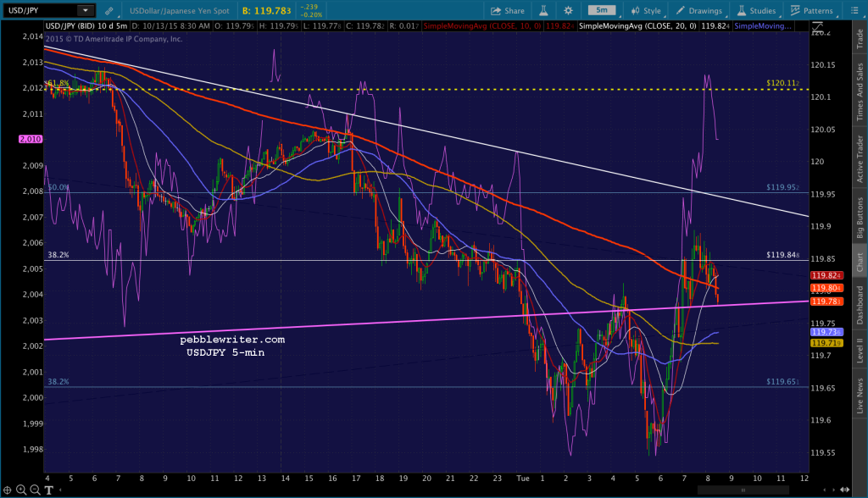Click the O: 119.795 open value
Screen dimensions: 868x498
pyautogui.click(x=234, y=26)
